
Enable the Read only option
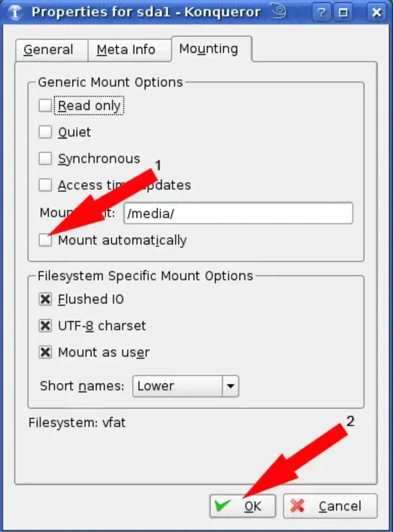click(45, 106)
